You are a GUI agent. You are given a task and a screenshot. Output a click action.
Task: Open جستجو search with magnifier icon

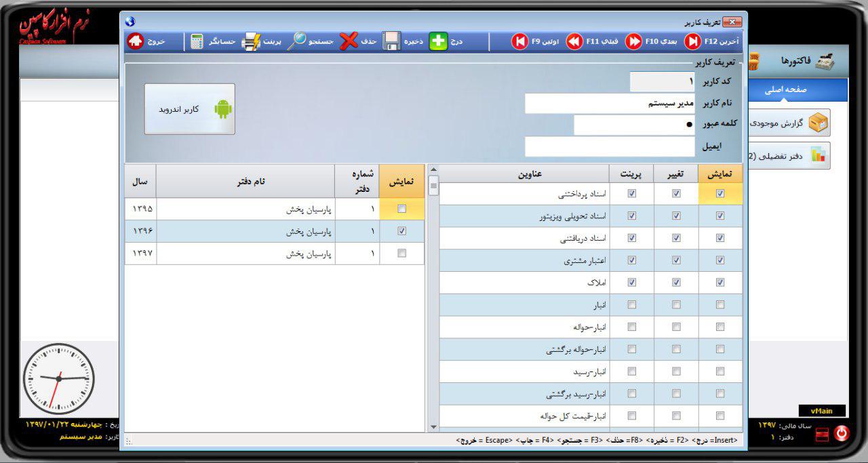(x=297, y=41)
